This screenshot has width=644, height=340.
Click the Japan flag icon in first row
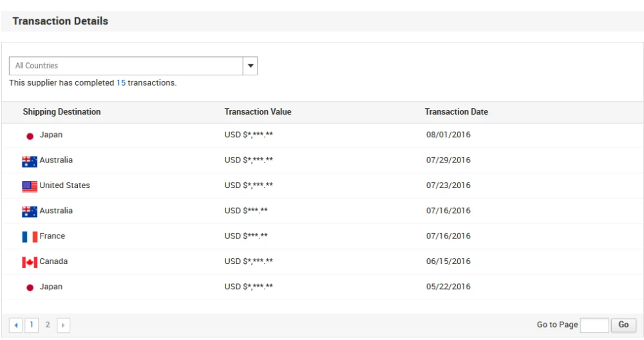[30, 136]
